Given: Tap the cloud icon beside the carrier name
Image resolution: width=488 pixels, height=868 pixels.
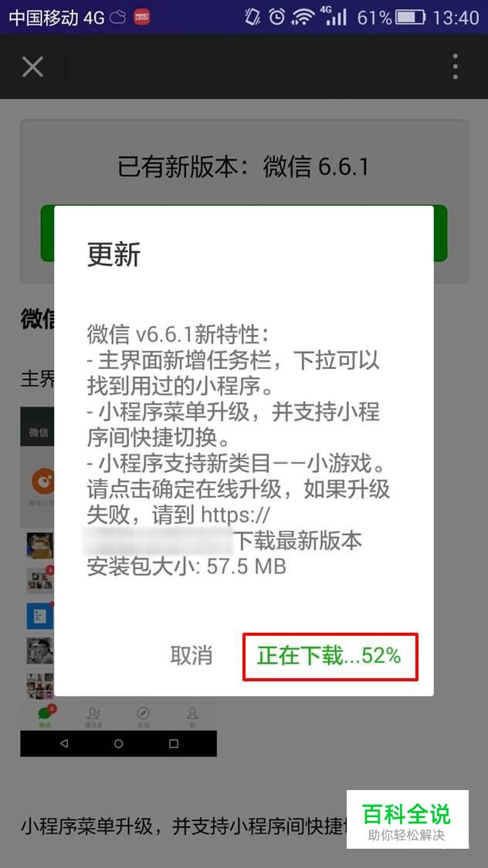Looking at the screenshot, I should point(118,18).
